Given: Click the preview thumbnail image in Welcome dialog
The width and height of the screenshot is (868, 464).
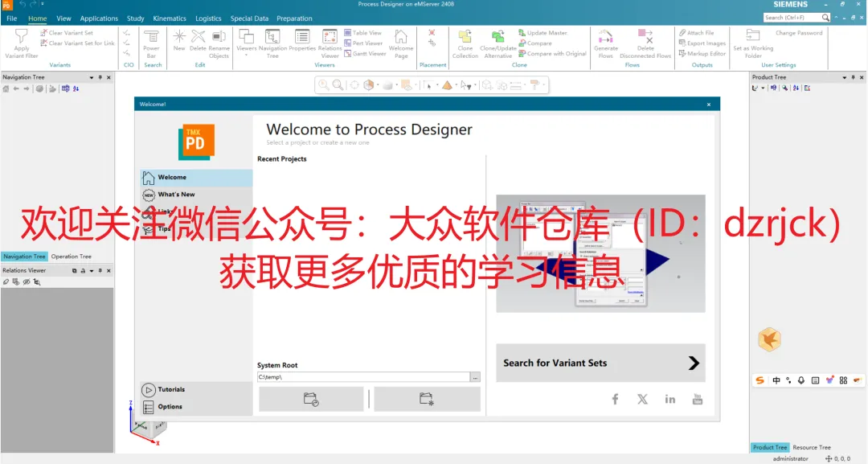Looking at the screenshot, I should pos(600,253).
